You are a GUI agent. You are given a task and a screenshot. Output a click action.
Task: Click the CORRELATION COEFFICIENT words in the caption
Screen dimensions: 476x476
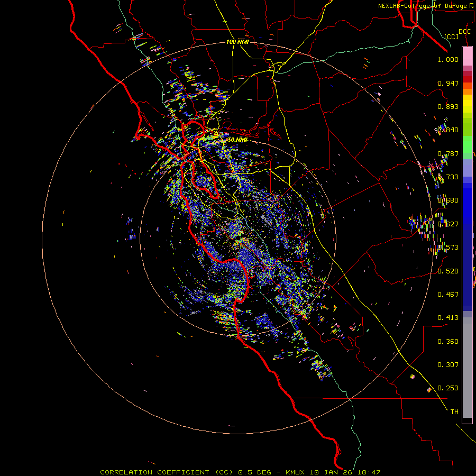154,472
